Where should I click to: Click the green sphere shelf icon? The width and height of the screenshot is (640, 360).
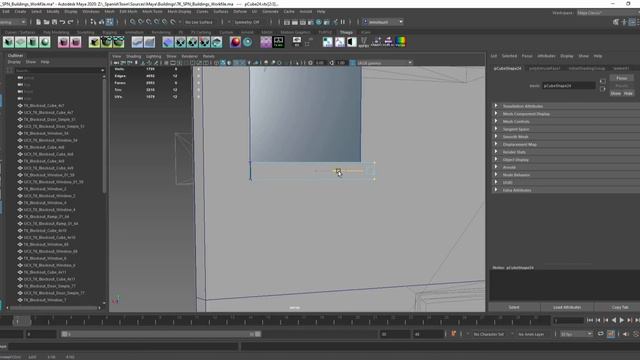pyautogui.click(x=45, y=42)
